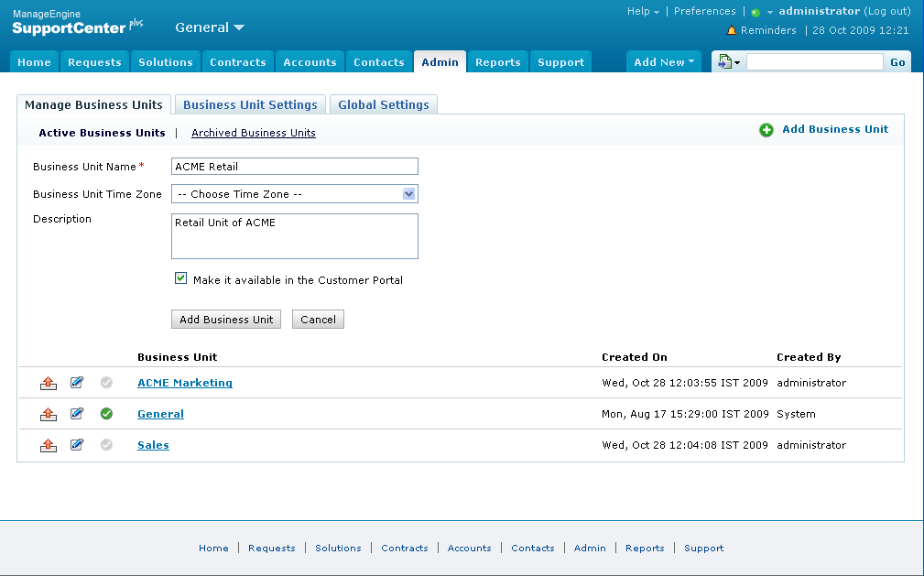Click the archive icon for General row
Screen dimensions: 924x576
coord(49,415)
